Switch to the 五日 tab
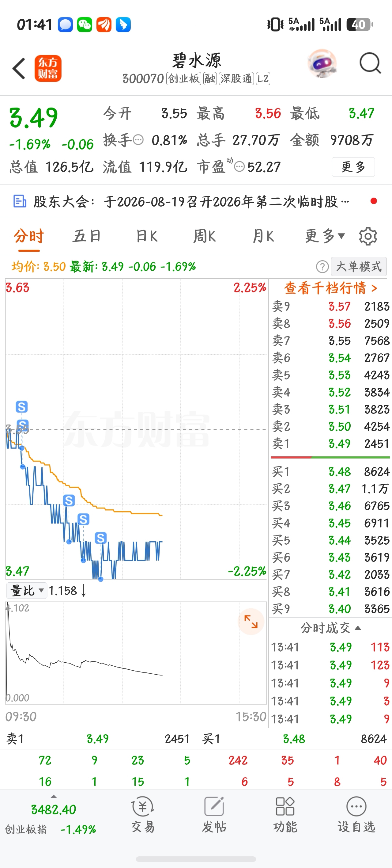 87,236
